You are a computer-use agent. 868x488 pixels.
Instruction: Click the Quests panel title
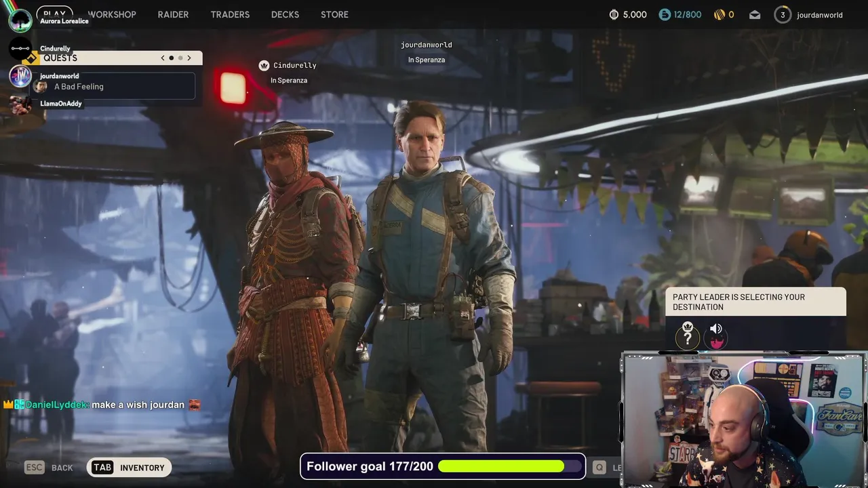tap(60, 58)
